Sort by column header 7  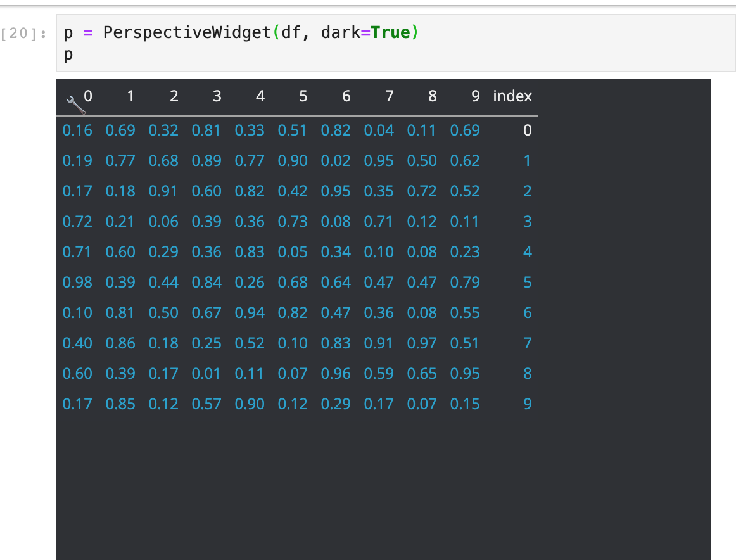(390, 96)
